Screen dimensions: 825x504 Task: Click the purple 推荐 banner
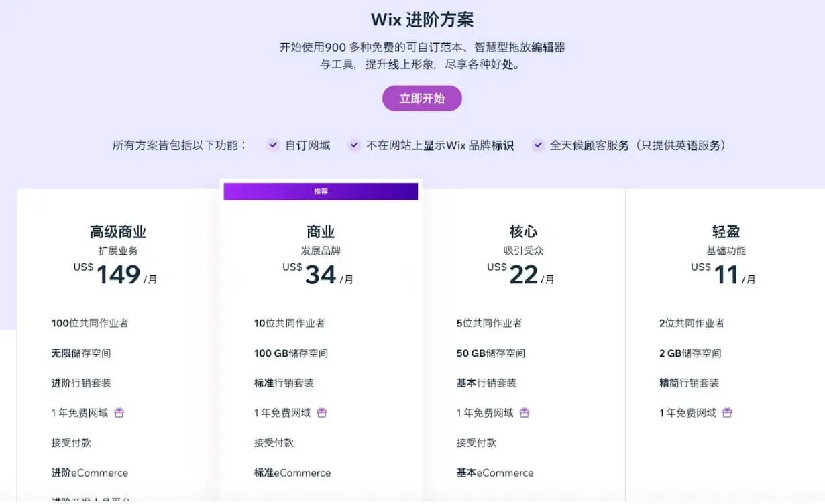321,192
